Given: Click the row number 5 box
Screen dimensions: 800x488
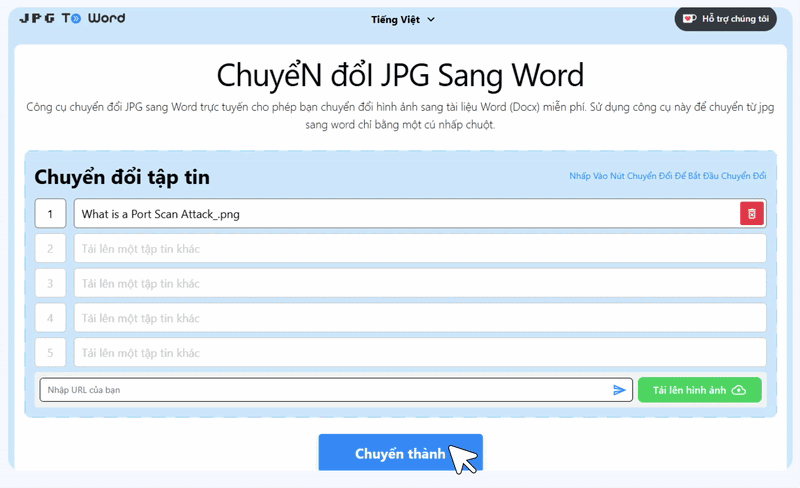Looking at the screenshot, I should [x=50, y=353].
